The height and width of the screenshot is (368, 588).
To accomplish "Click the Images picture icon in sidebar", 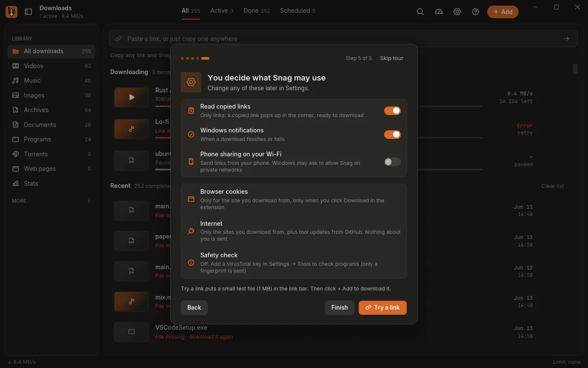I will tap(16, 95).
